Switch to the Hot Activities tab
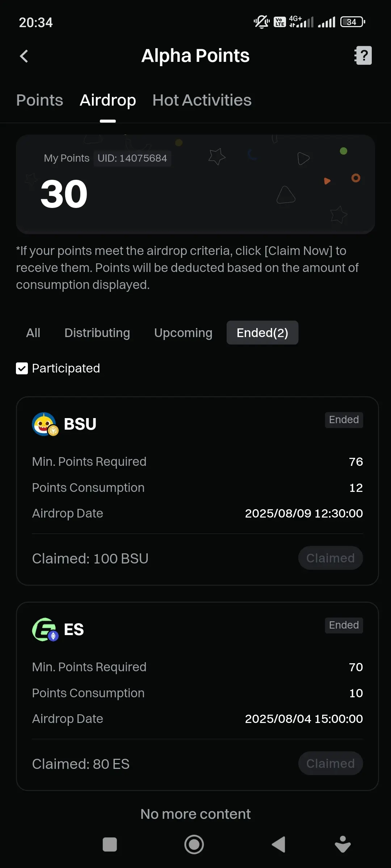Viewport: 391px width, 868px height. 202,100
